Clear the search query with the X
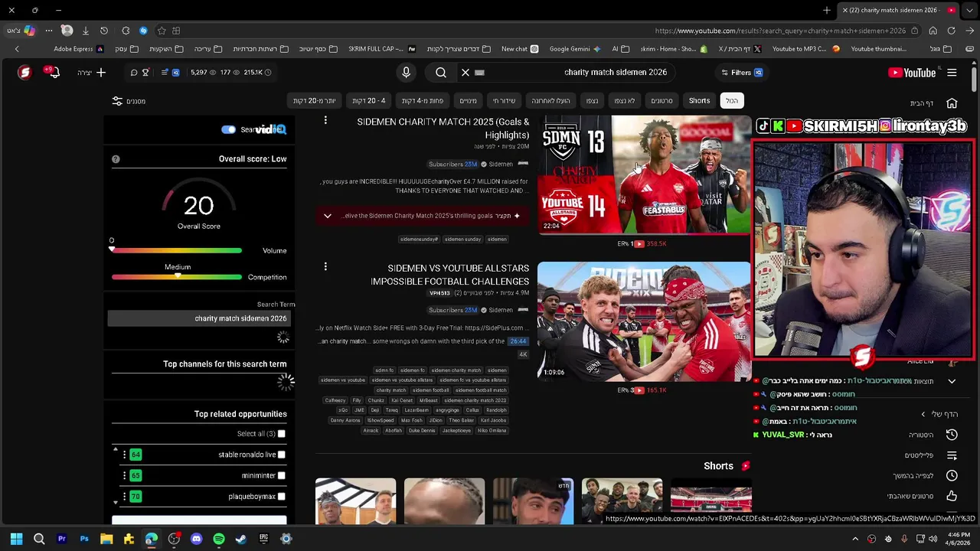This screenshot has width=980, height=551. 465,72
